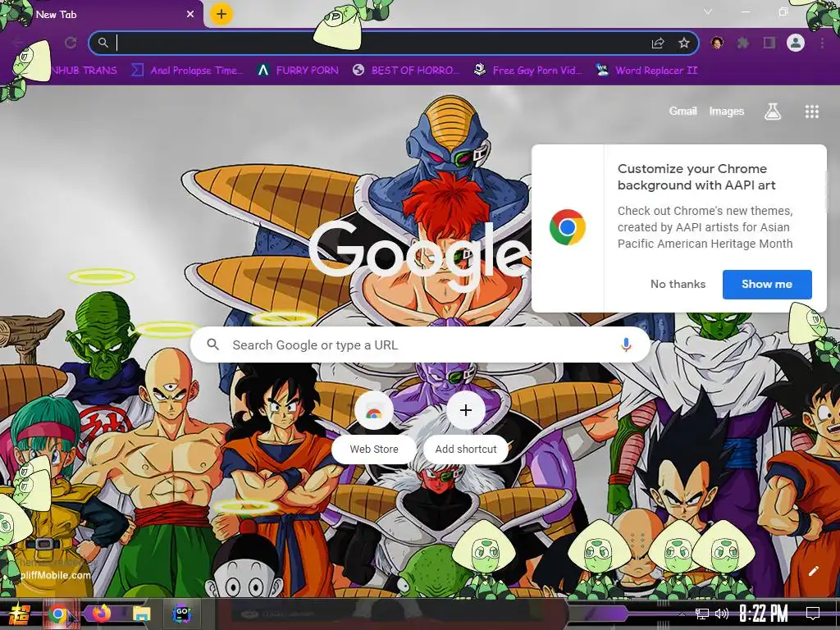
Task: Click the magnifier in the Google search box
Action: (212, 345)
